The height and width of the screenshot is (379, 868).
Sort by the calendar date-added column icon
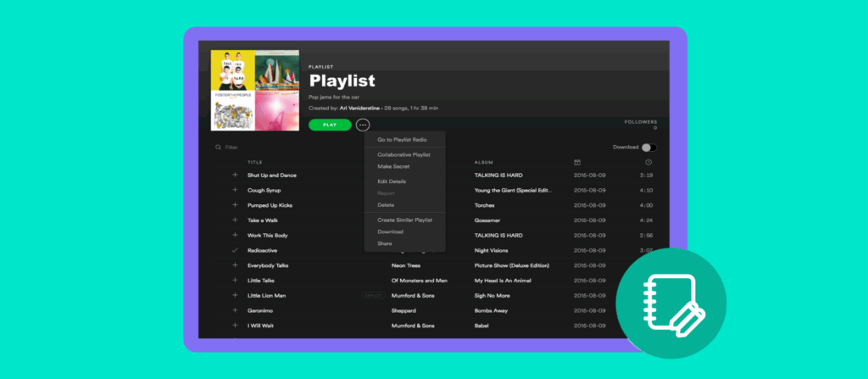pos(576,162)
